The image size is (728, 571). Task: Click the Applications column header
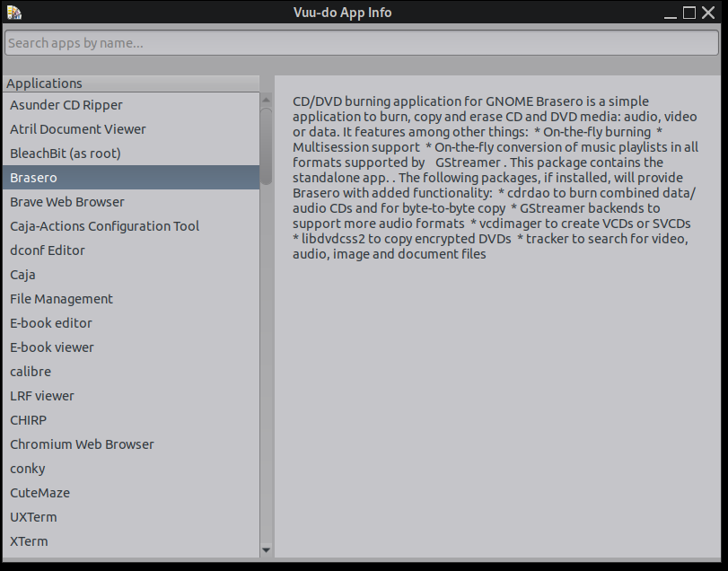click(x=131, y=83)
